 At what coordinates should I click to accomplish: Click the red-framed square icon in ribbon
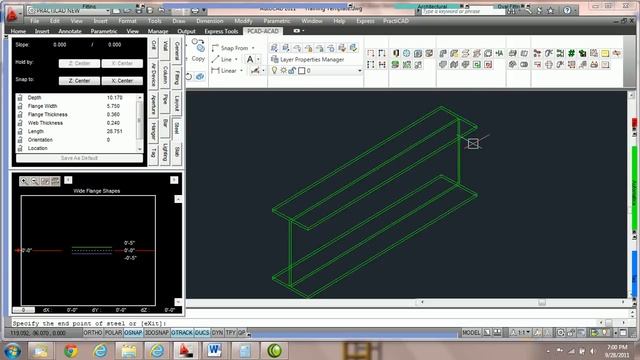pos(488,64)
